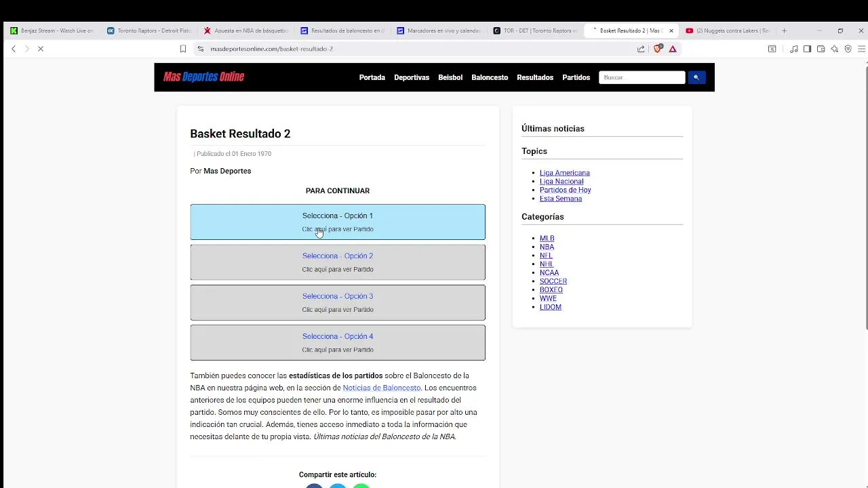
Task: Switch to Benjaz Stream tab
Action: tap(52, 30)
